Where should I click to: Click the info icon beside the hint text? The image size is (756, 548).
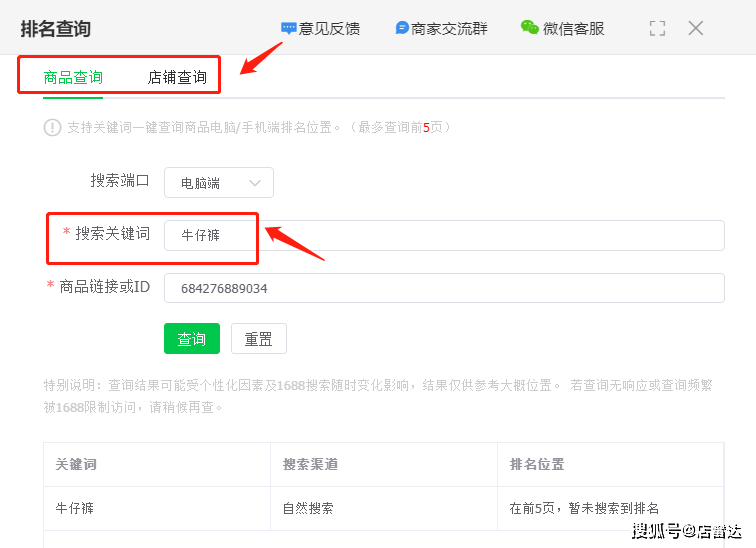[52, 127]
